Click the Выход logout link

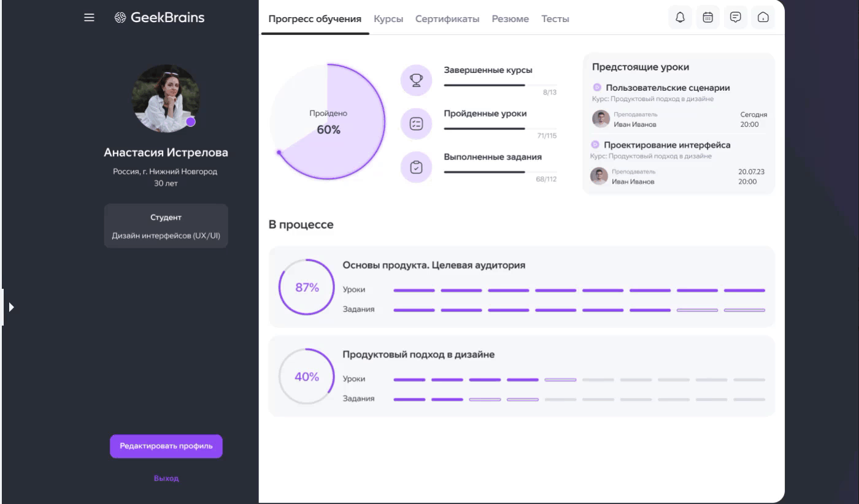pos(166,478)
